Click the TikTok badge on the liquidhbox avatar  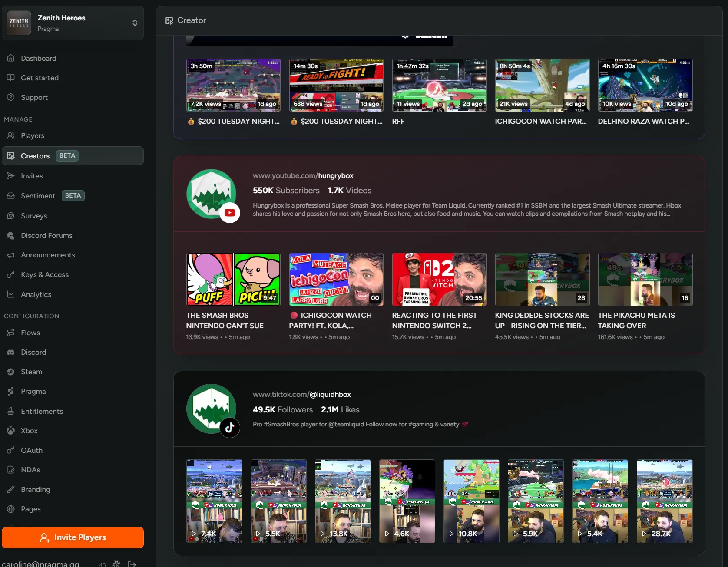click(x=229, y=427)
